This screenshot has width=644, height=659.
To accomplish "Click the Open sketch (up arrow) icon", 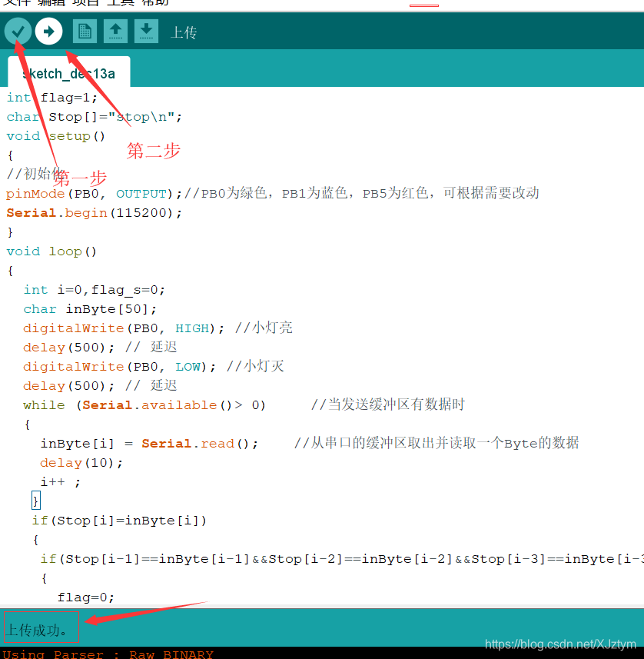I will [x=115, y=31].
